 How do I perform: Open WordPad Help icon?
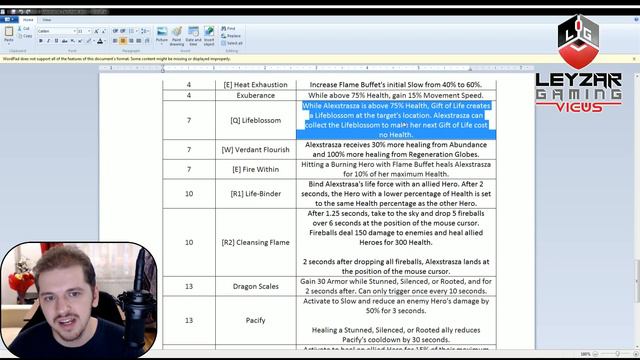[x=636, y=20]
